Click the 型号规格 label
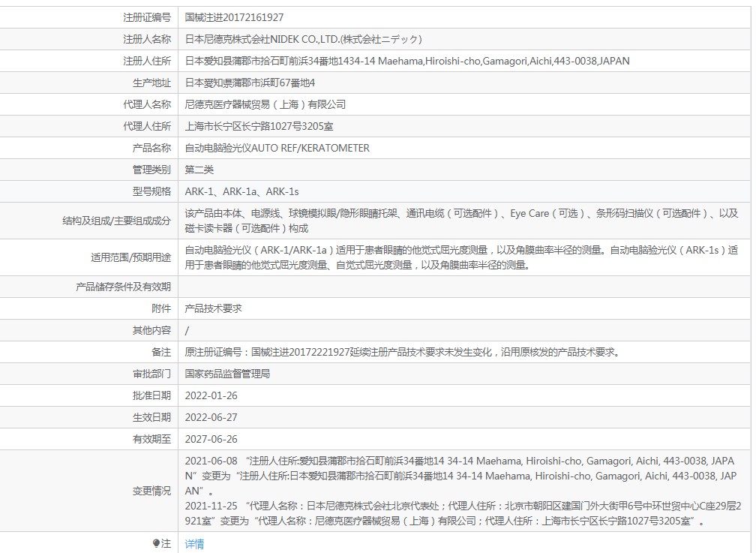The width and height of the screenshot is (756, 553). point(151,191)
